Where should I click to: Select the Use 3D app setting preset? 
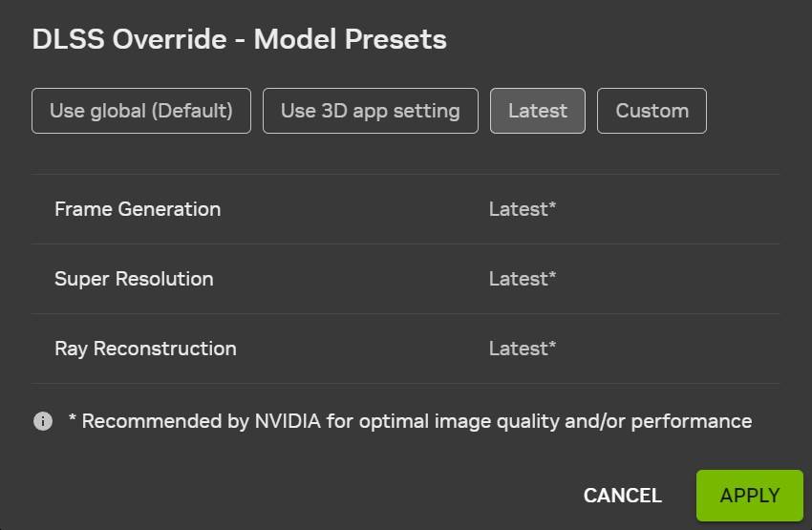371,111
